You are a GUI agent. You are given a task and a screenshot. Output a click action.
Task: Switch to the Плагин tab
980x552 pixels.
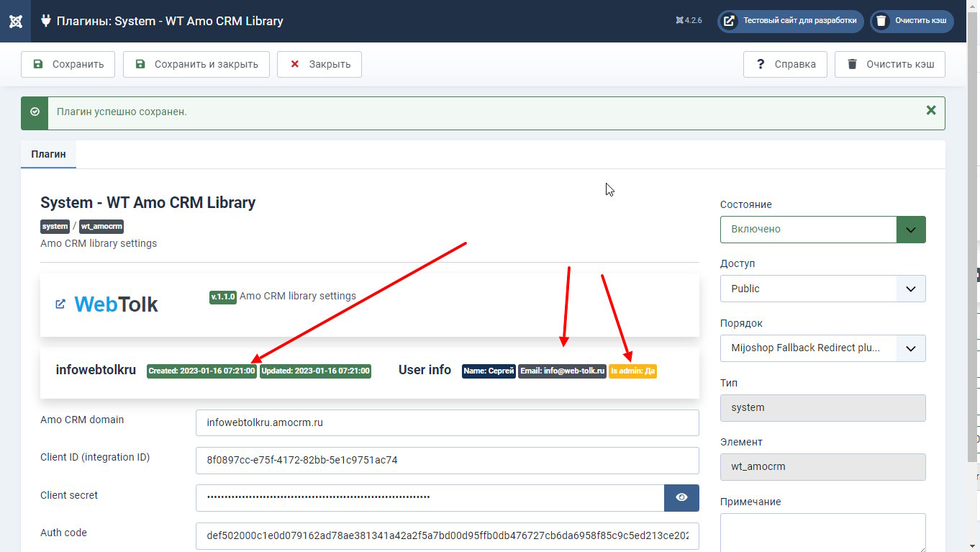pyautogui.click(x=48, y=154)
